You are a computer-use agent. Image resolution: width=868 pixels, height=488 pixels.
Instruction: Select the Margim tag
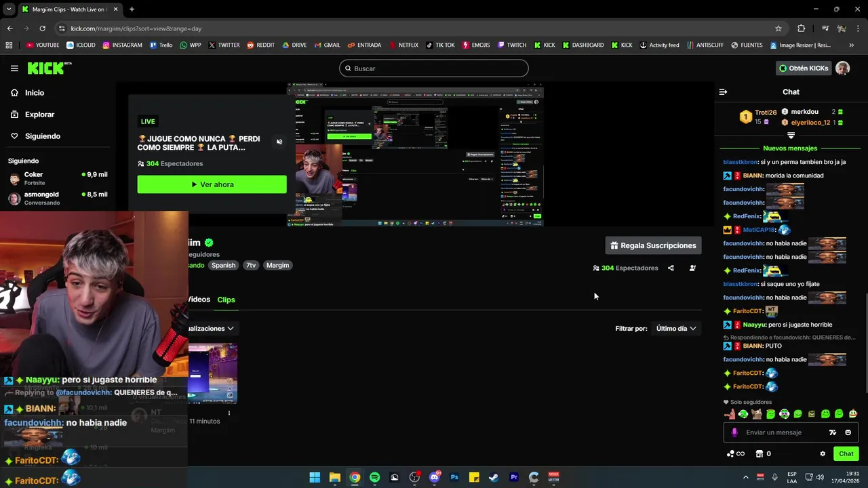[x=277, y=265]
